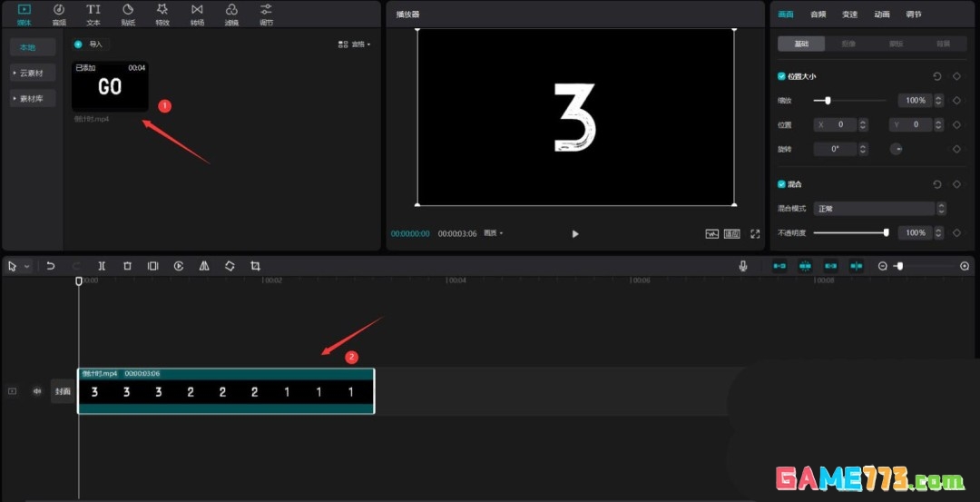Click the mirror flip icon in timeline toolbar

(204, 266)
